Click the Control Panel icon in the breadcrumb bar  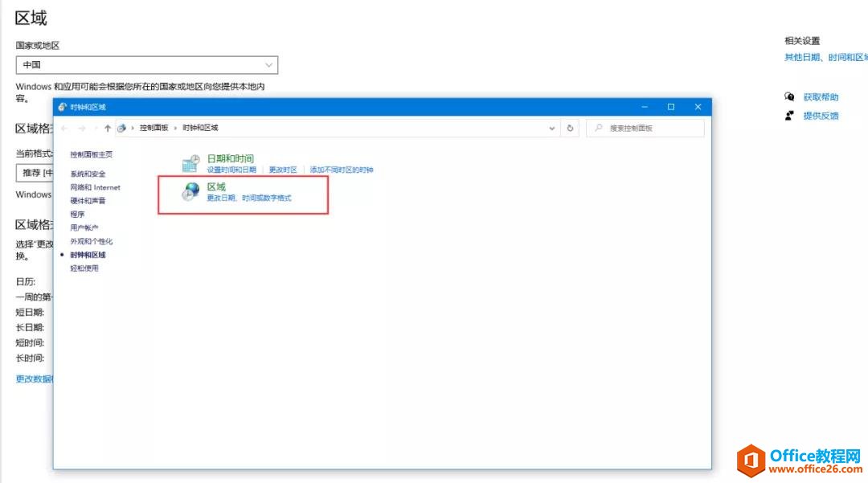(121, 127)
